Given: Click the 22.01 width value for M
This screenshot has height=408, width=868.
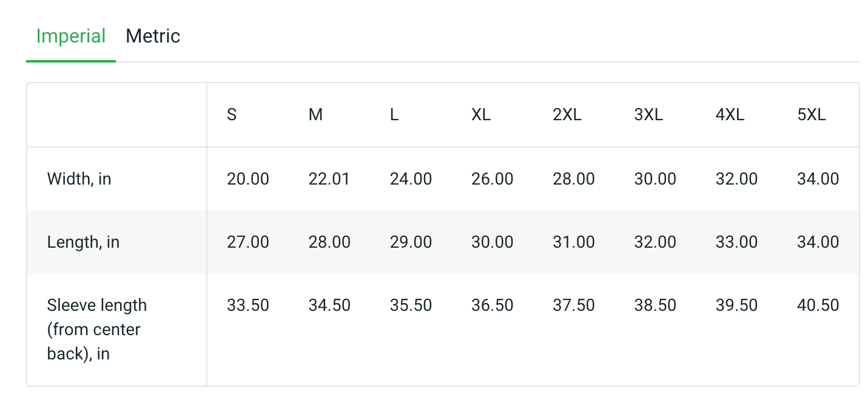Looking at the screenshot, I should (x=329, y=179).
